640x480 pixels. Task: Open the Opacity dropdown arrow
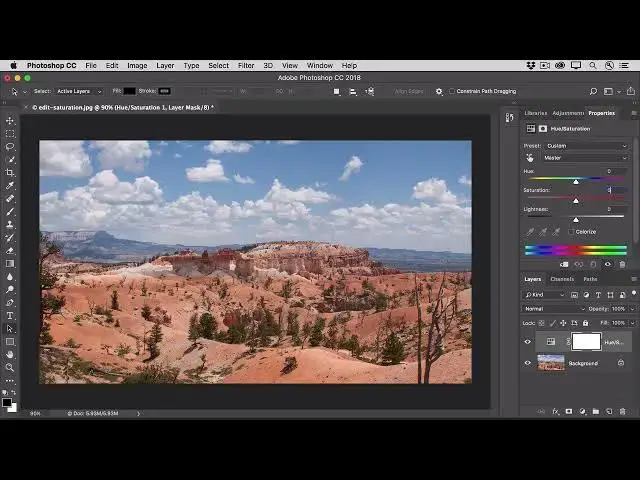point(632,309)
